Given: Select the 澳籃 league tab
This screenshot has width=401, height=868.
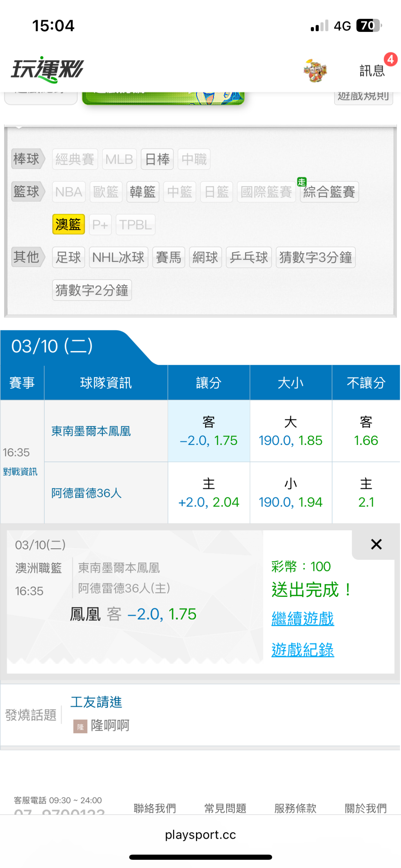Looking at the screenshot, I should point(68,224).
